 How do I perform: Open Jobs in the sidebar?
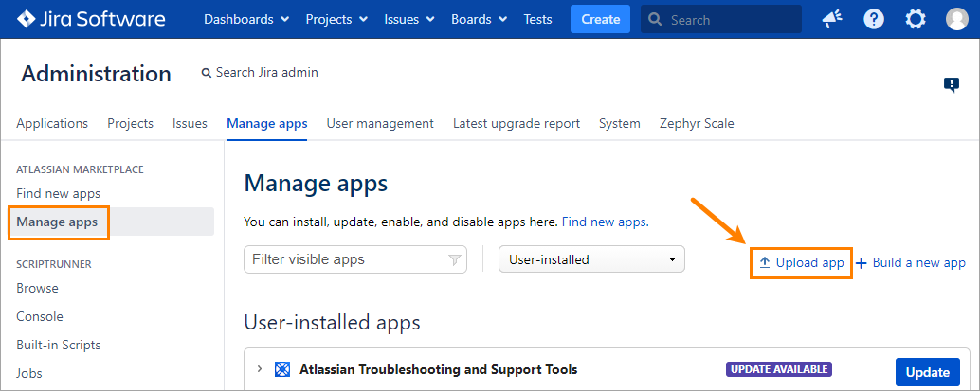(x=29, y=374)
